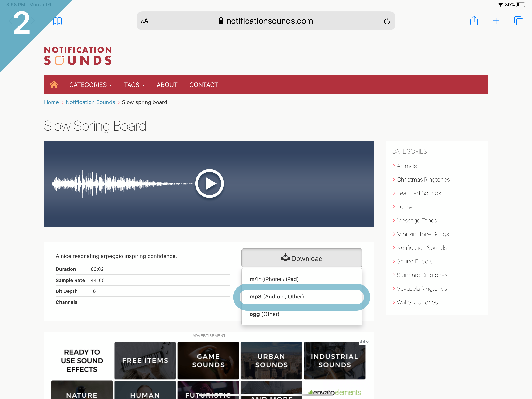
Task: Open the tab overview icon
Action: [518, 21]
